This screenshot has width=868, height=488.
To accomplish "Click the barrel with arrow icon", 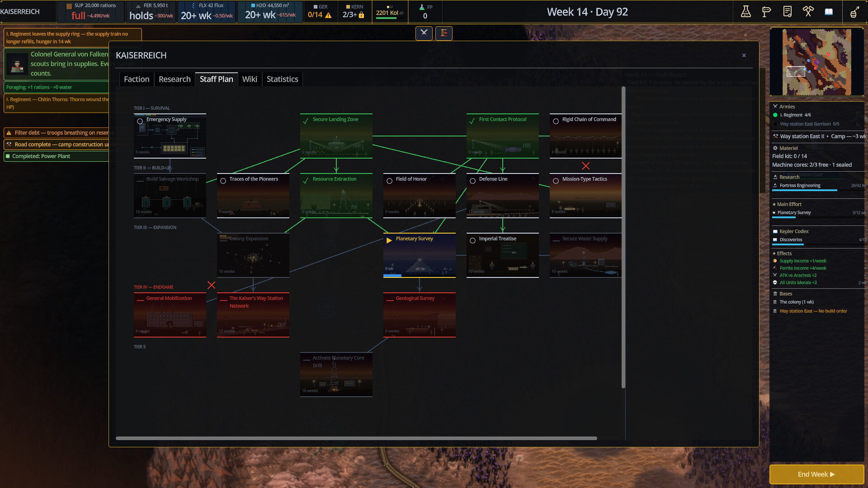I will pos(854,12).
